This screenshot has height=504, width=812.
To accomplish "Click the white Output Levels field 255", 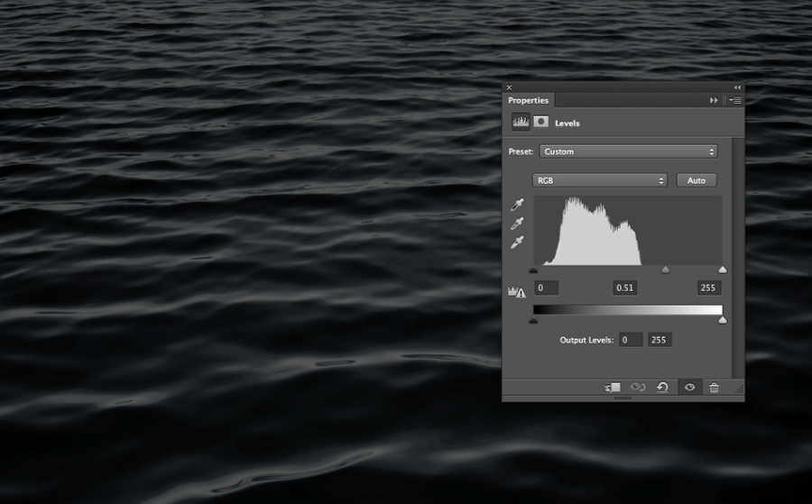I will [659, 340].
